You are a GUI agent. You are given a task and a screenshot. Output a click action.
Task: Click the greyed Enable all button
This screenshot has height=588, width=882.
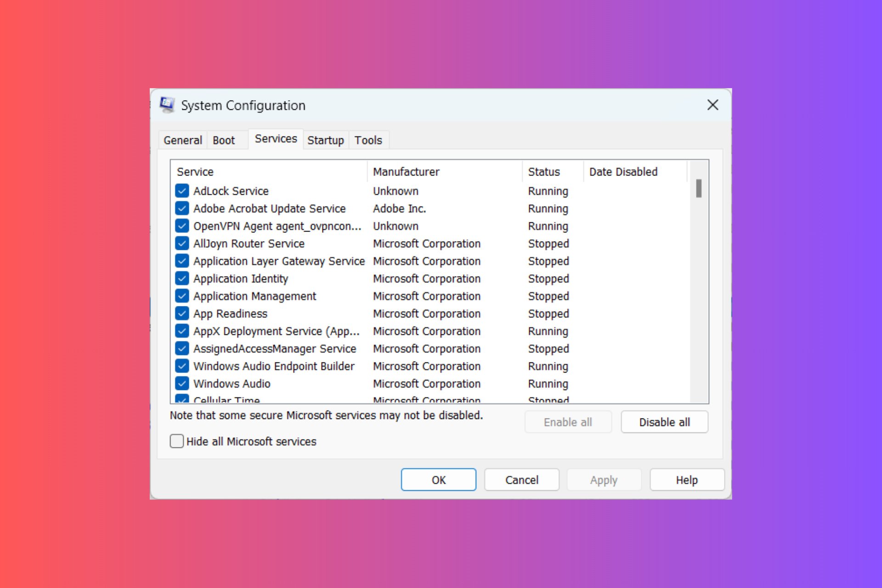pyautogui.click(x=568, y=422)
